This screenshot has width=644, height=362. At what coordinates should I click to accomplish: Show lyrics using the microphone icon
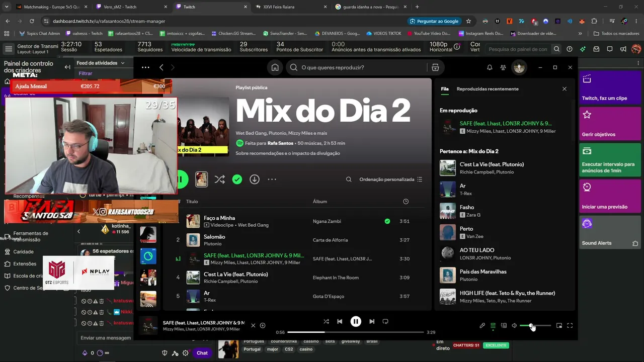point(482,326)
